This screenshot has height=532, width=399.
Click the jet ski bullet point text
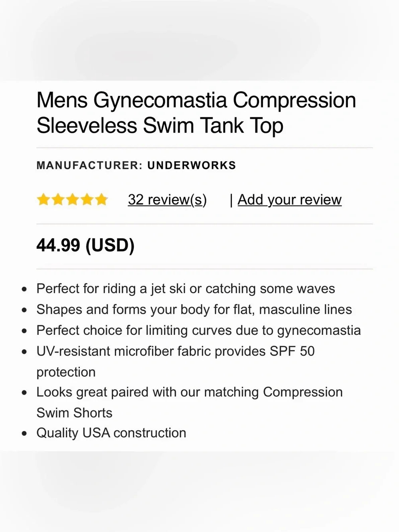pos(186,289)
